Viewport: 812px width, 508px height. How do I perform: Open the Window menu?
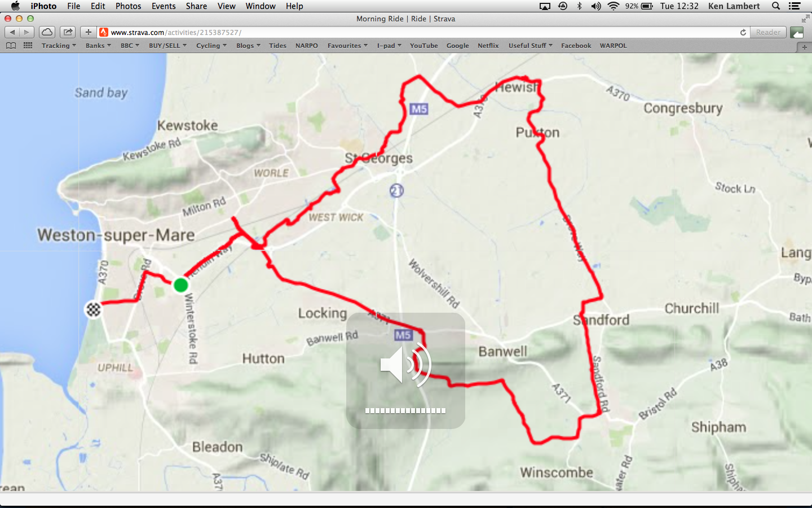[261, 6]
